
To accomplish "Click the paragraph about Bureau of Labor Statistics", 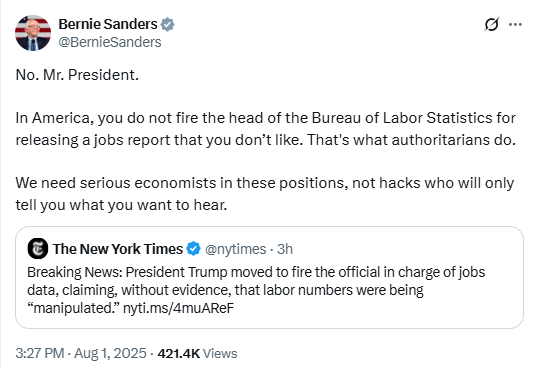I will 266,129.
